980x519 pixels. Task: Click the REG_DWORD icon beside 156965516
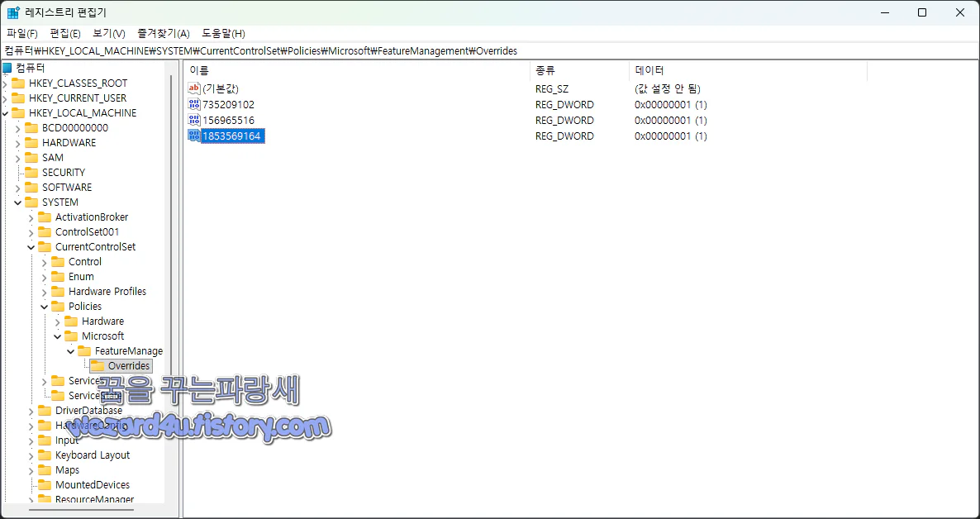click(193, 120)
